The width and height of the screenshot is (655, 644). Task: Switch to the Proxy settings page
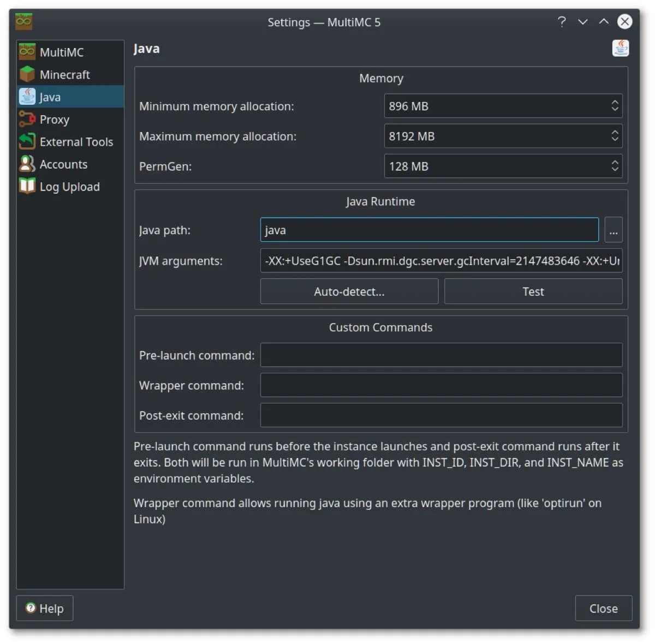pos(70,119)
